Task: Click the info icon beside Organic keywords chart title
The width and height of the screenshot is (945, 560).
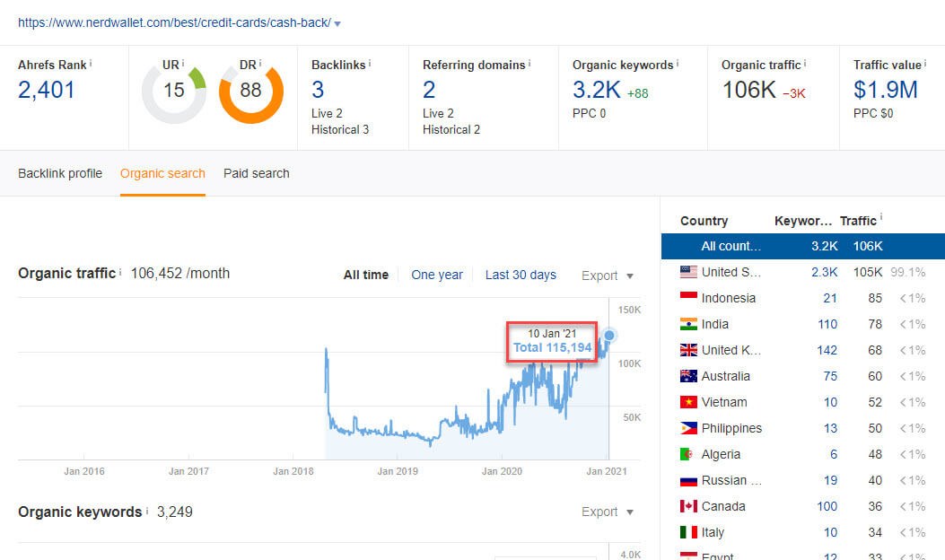Action: [146, 511]
